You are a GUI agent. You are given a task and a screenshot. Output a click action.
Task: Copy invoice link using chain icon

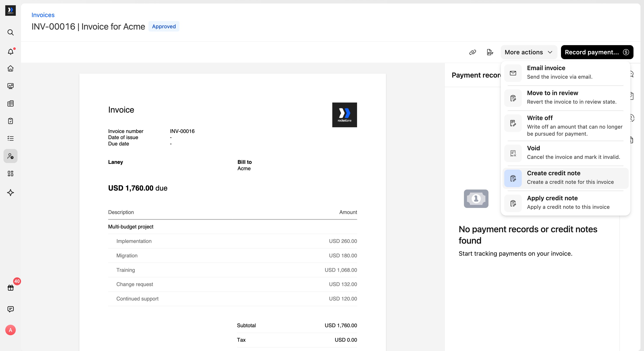click(x=472, y=52)
